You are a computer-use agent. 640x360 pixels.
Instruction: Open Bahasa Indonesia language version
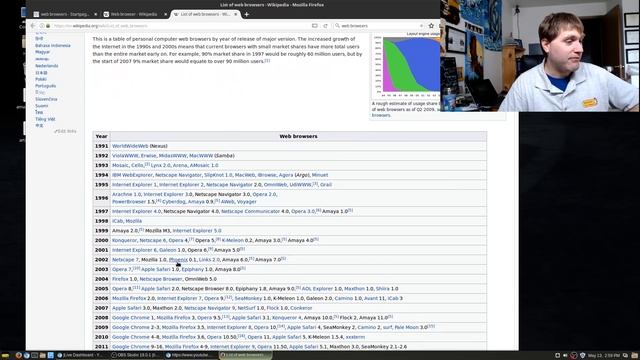[53, 46]
